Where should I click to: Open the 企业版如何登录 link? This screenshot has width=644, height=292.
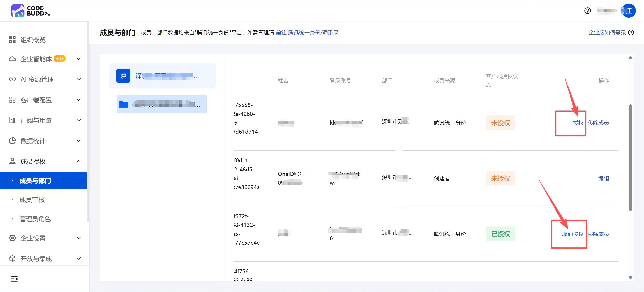tap(607, 33)
